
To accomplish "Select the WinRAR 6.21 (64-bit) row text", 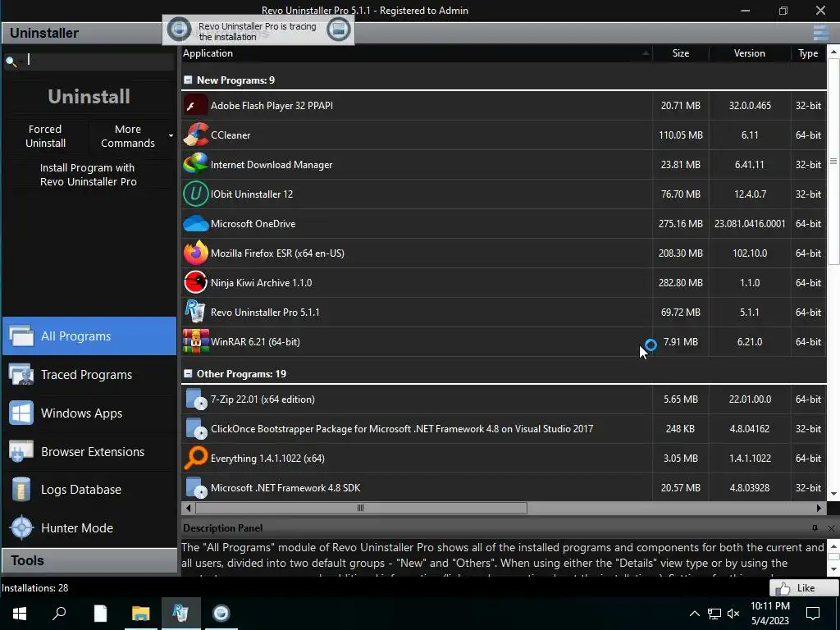I will click(x=256, y=342).
